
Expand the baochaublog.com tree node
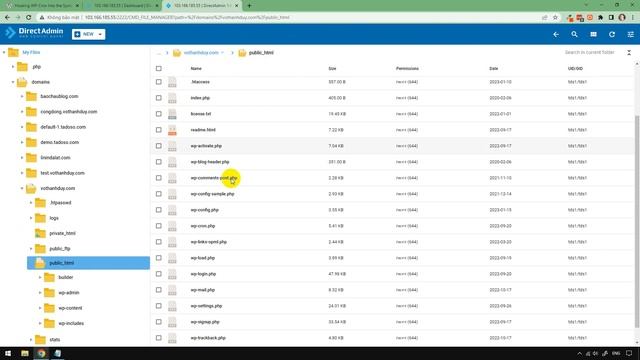[x=22, y=96]
